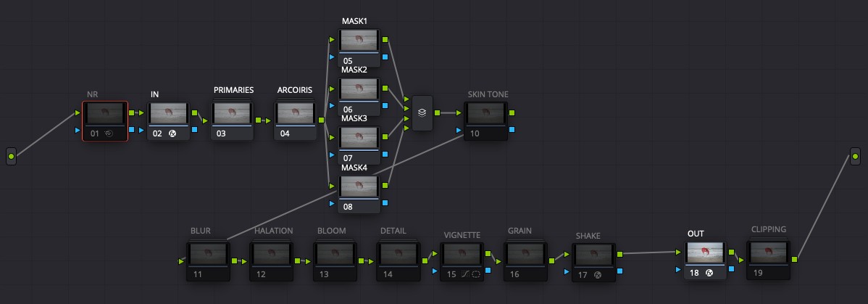
Task: Click the FX badge on node 17
Action: [597, 274]
